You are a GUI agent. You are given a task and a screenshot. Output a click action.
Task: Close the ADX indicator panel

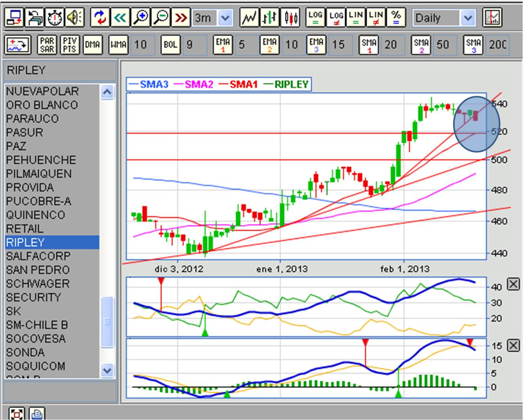tap(513, 284)
